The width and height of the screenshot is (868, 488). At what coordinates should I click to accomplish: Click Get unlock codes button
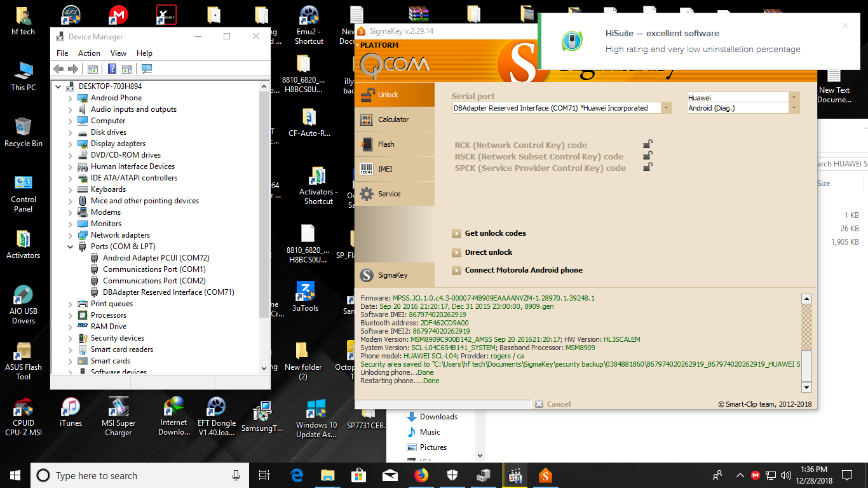pos(489,233)
